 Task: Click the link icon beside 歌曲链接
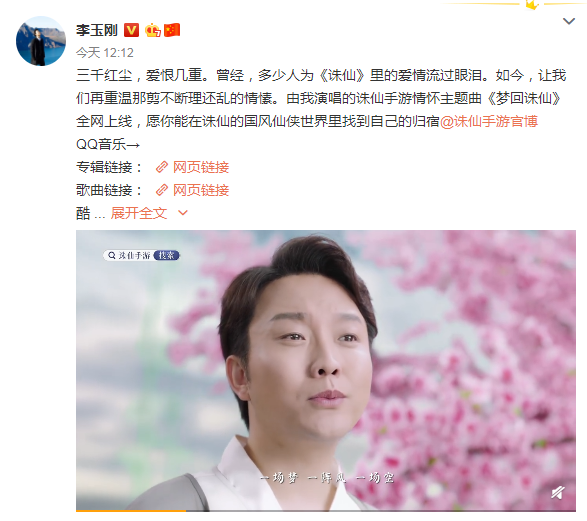(162, 191)
